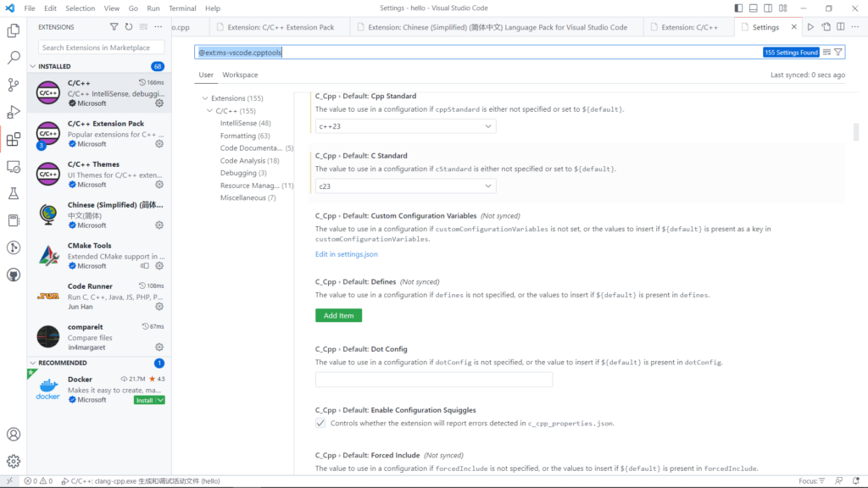
Task: Click the GitHub icon in activity bar
Action: coord(14,275)
